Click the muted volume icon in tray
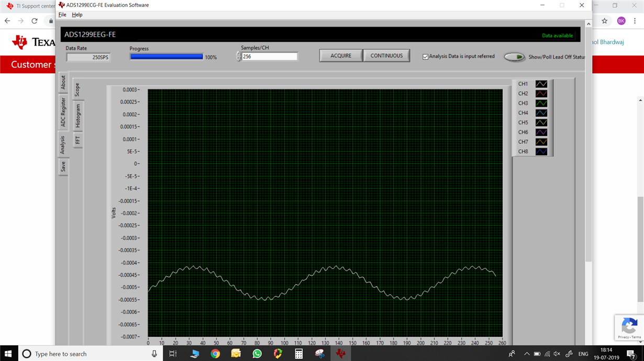The height and width of the screenshot is (361, 644). [x=557, y=354]
